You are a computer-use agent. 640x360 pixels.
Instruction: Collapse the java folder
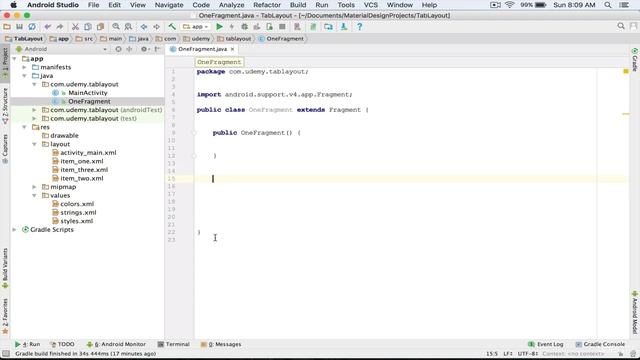(x=24, y=76)
